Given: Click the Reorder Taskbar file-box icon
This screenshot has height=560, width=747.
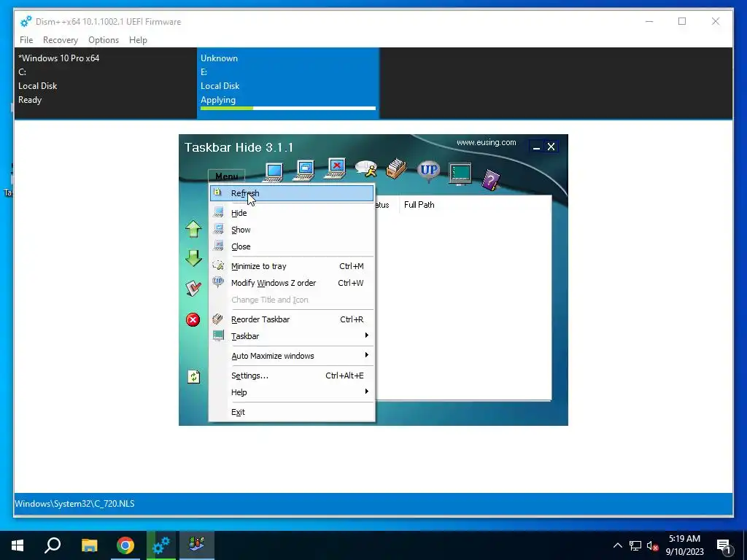Looking at the screenshot, I should (396, 169).
